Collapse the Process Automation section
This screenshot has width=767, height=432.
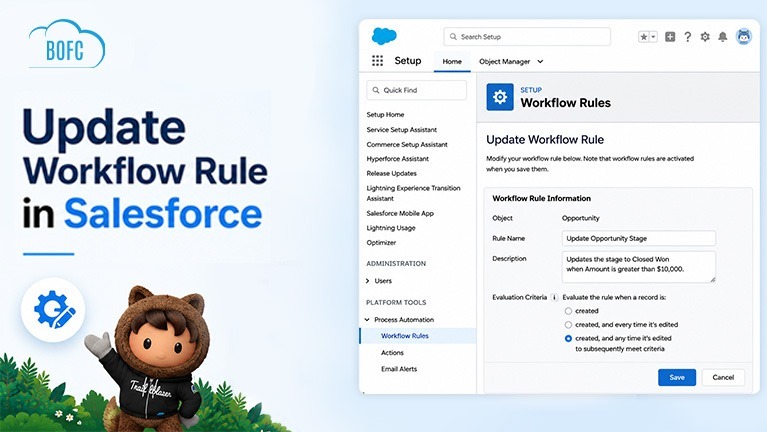click(367, 319)
